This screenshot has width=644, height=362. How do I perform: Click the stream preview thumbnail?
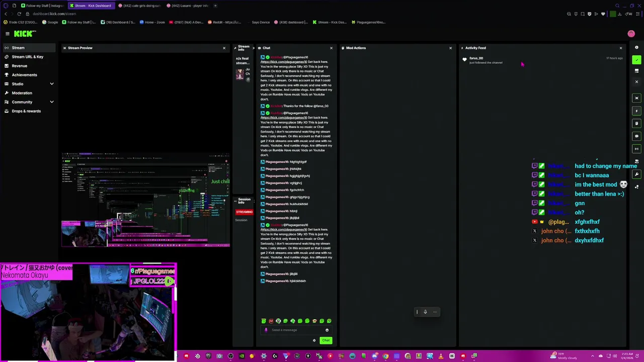pos(146,200)
